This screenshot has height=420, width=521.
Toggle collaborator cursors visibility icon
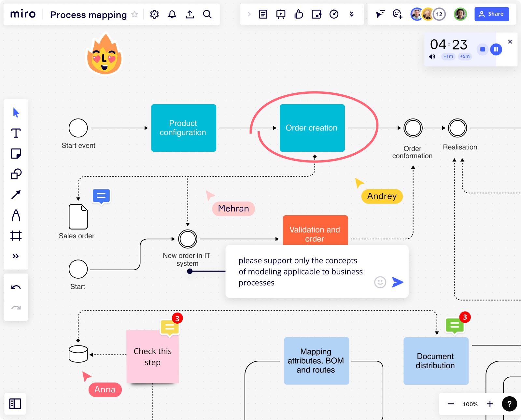(x=380, y=14)
